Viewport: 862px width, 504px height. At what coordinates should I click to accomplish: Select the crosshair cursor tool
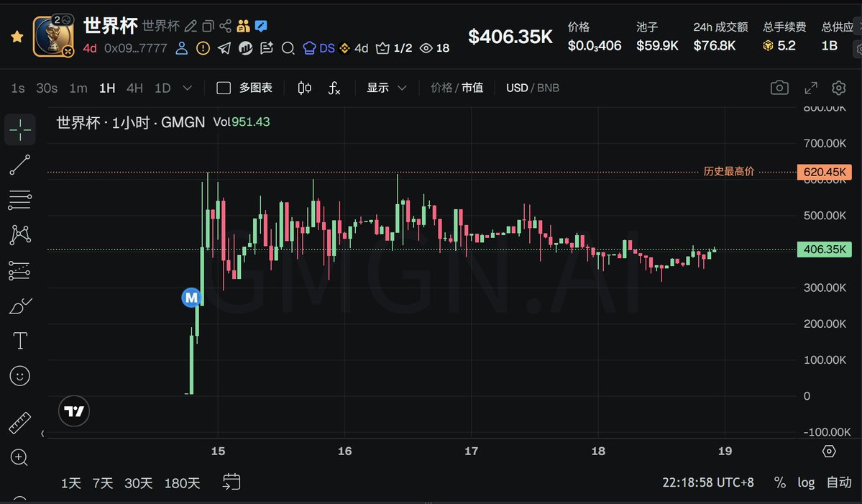pyautogui.click(x=20, y=129)
